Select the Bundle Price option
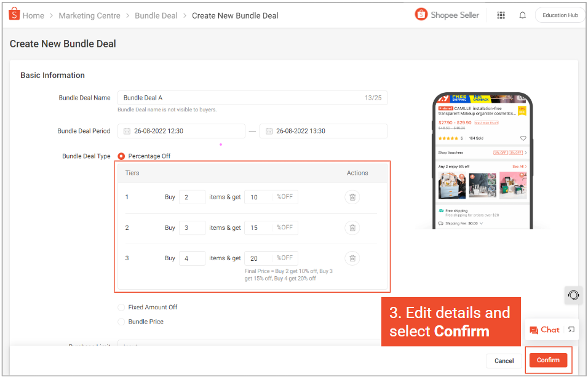Viewport: 588px width, 377px height. [120, 321]
